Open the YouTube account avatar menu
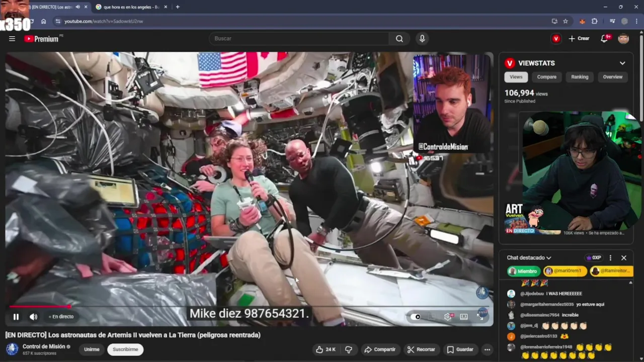This screenshot has width=644, height=362. click(x=623, y=39)
